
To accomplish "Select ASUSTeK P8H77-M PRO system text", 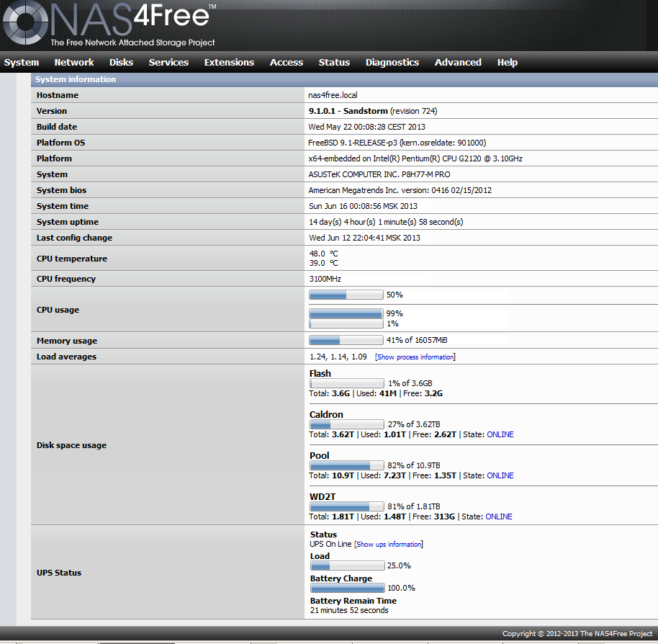I will [x=379, y=174].
